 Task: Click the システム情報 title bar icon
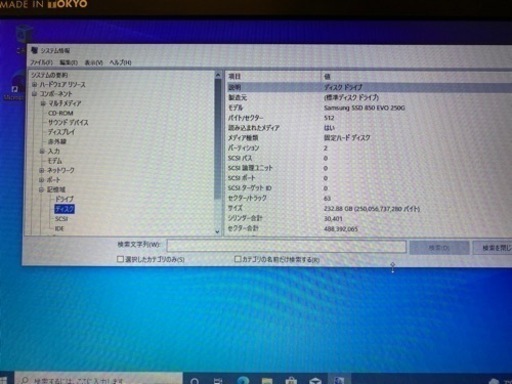[34, 50]
